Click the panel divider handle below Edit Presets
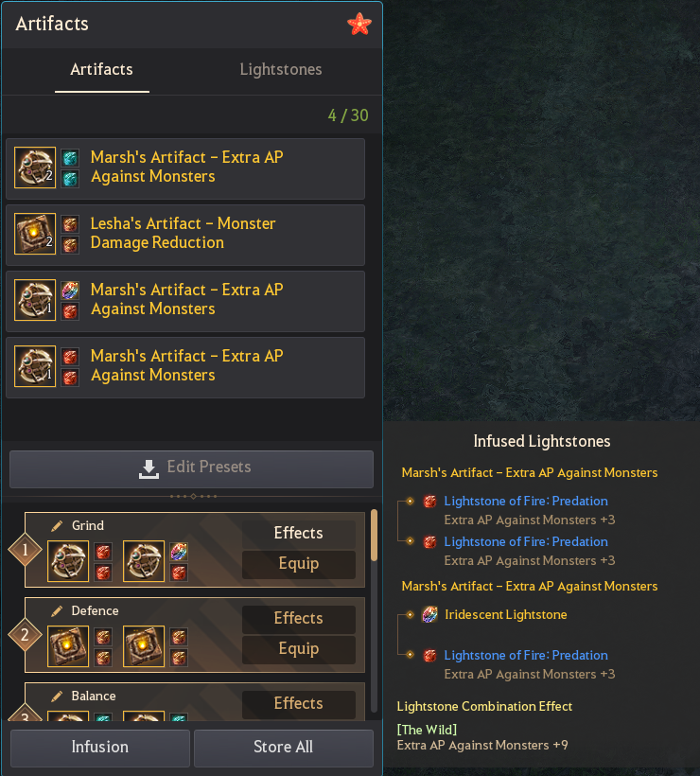 tap(193, 496)
